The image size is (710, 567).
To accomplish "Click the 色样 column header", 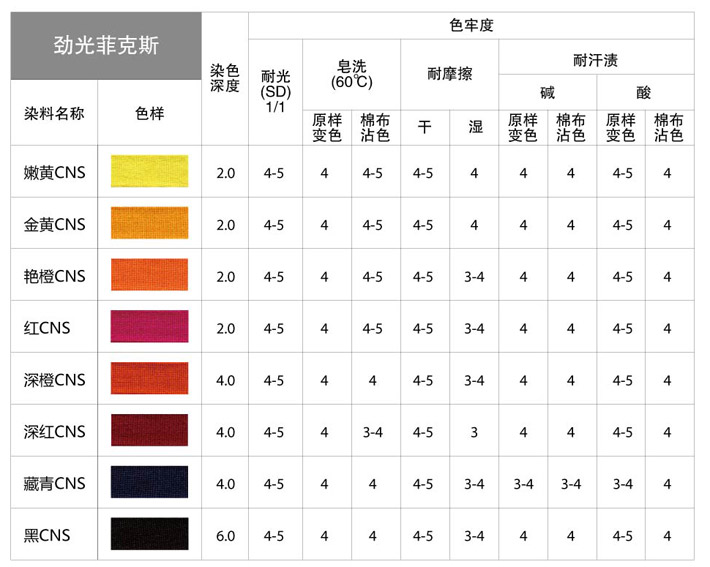I will tap(149, 113).
